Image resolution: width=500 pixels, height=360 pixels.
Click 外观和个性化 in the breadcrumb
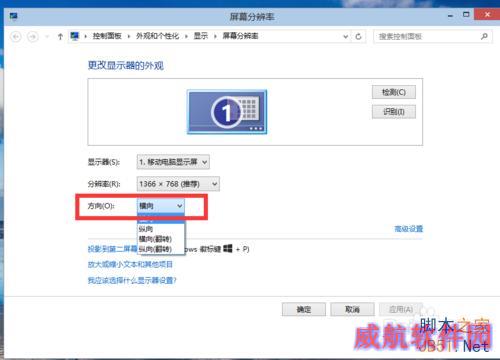point(157,36)
